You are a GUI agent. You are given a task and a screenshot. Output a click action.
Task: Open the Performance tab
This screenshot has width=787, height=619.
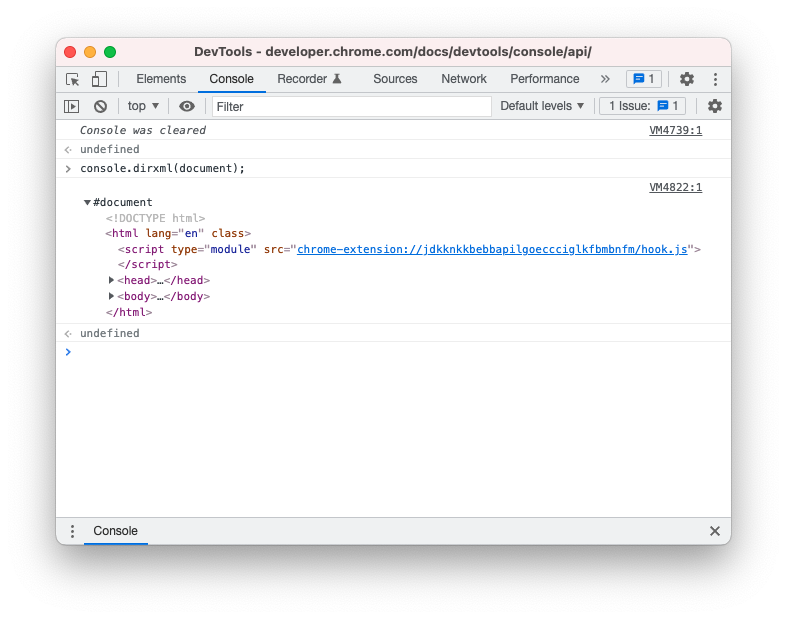tap(545, 79)
